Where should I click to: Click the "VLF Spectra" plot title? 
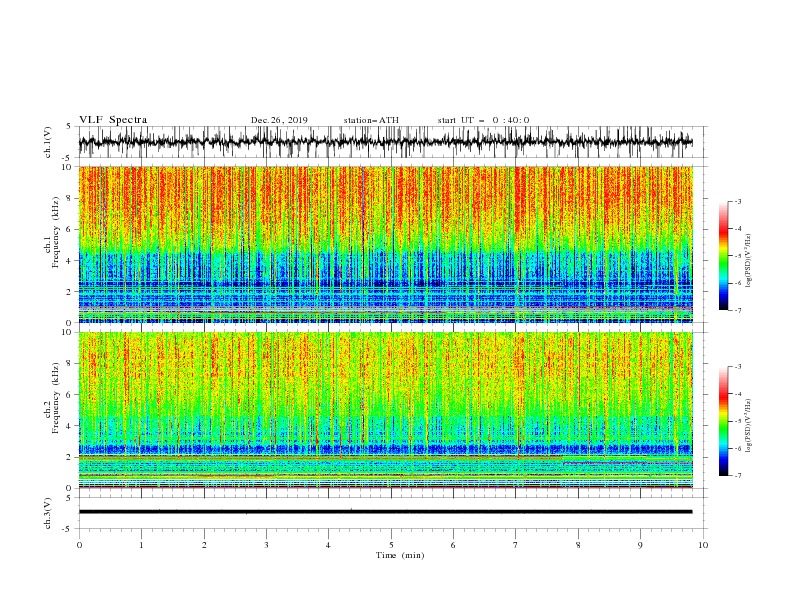point(113,120)
